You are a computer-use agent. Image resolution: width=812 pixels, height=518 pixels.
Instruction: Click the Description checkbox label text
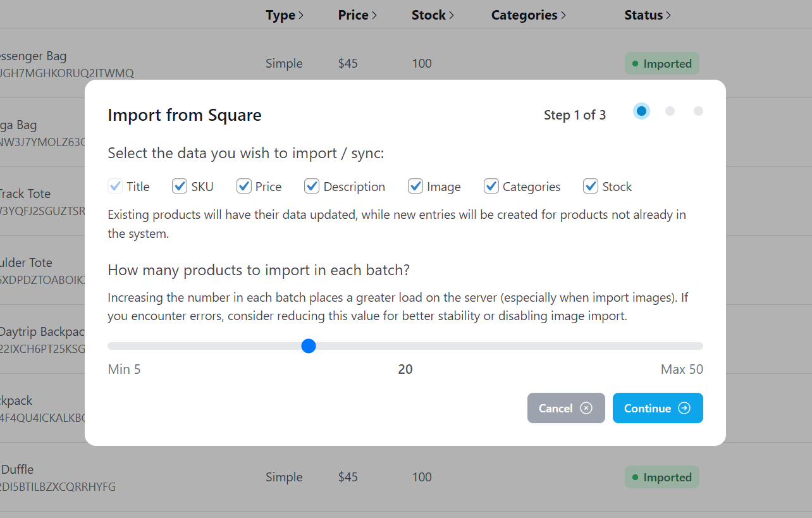point(354,187)
